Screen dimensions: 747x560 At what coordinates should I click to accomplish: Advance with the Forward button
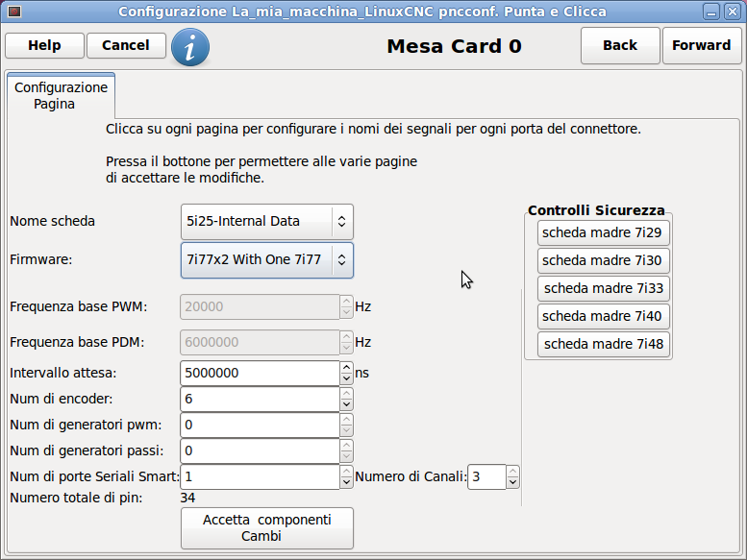[701, 46]
